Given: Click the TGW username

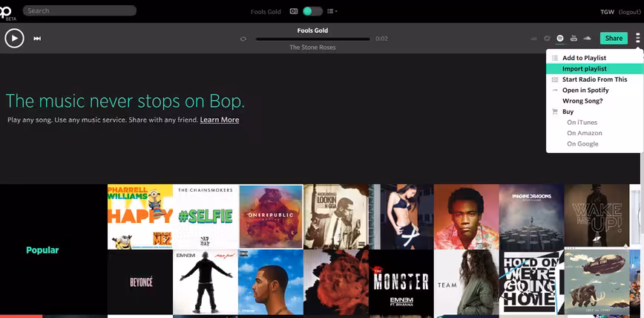Looking at the screenshot, I should click(x=607, y=12).
